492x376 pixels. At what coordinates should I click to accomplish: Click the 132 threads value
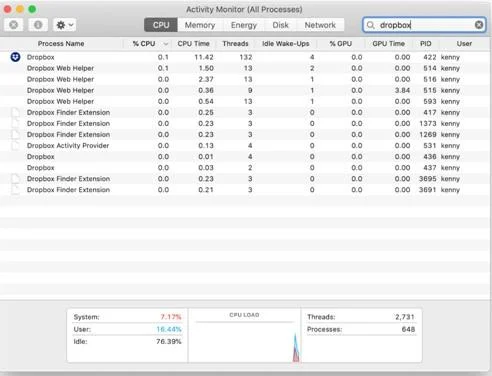point(246,57)
